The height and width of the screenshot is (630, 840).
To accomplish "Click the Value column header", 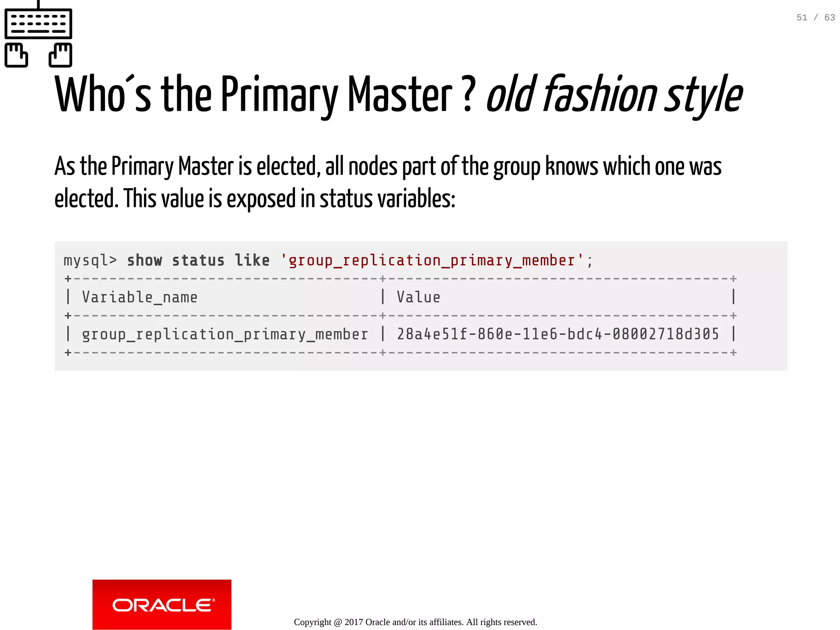I will [x=418, y=297].
